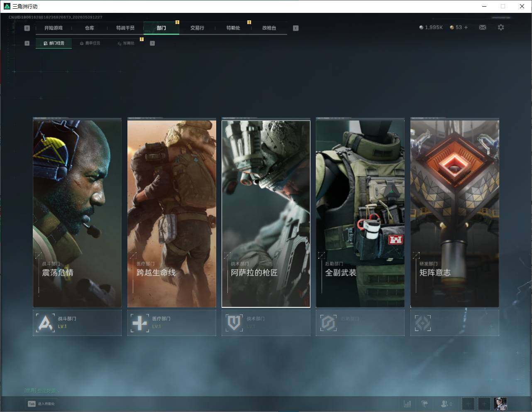Click the D key hint right of the sub-tabs

(x=152, y=43)
